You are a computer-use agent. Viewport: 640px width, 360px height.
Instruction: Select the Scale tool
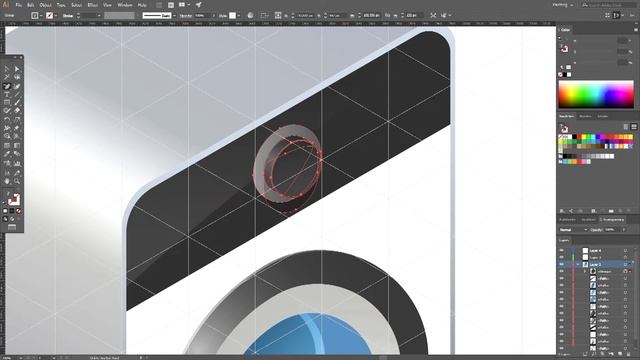tap(17, 120)
